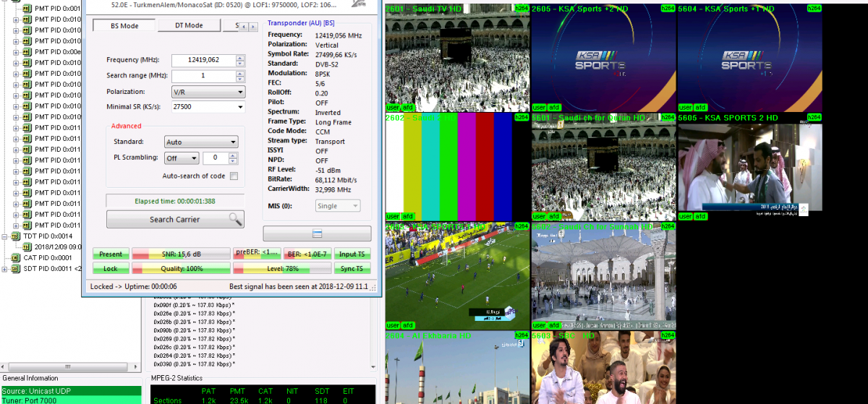This screenshot has height=404, width=868.
Task: Select the 5601 Saudi ch for Quran HD preview
Action: (x=603, y=167)
